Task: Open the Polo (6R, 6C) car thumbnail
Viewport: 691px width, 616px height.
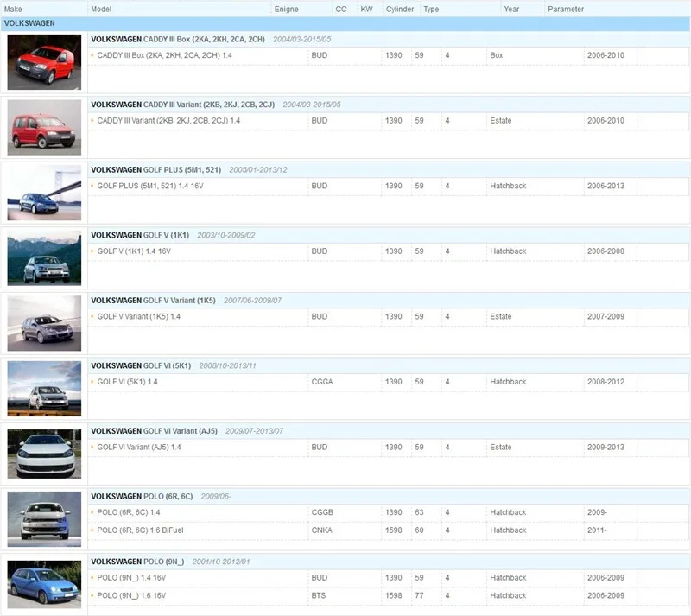Action: (x=44, y=519)
